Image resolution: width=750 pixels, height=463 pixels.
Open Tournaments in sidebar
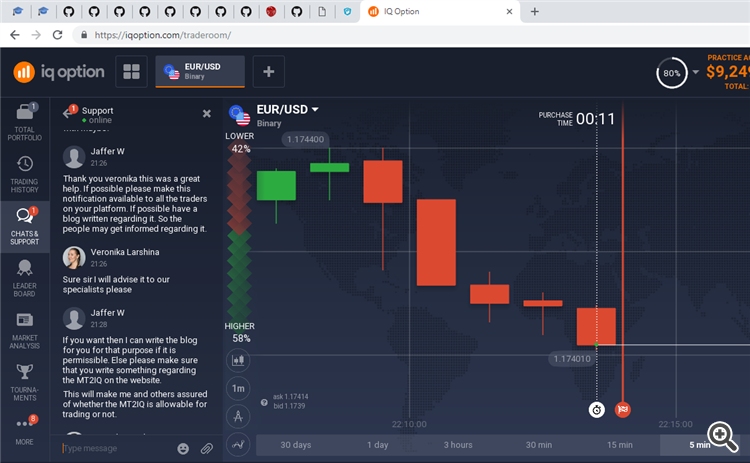[24, 382]
